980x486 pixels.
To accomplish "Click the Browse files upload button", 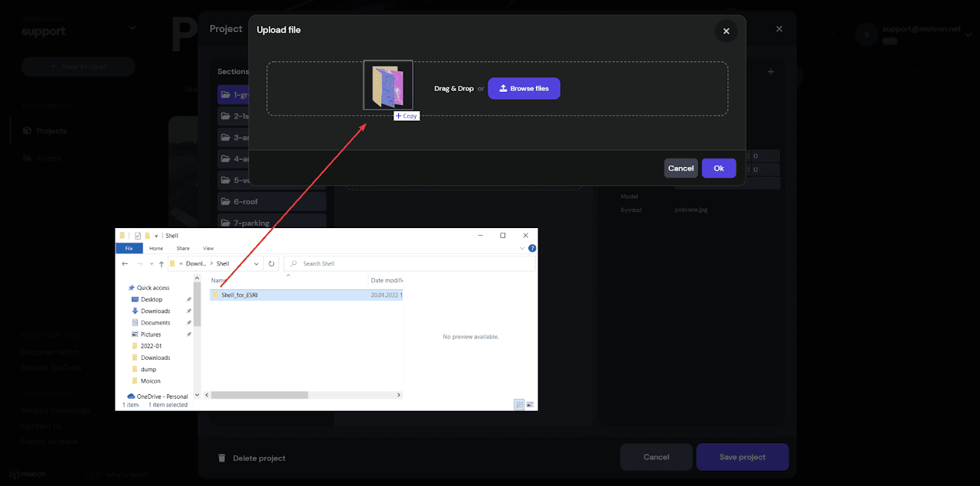I will (524, 89).
